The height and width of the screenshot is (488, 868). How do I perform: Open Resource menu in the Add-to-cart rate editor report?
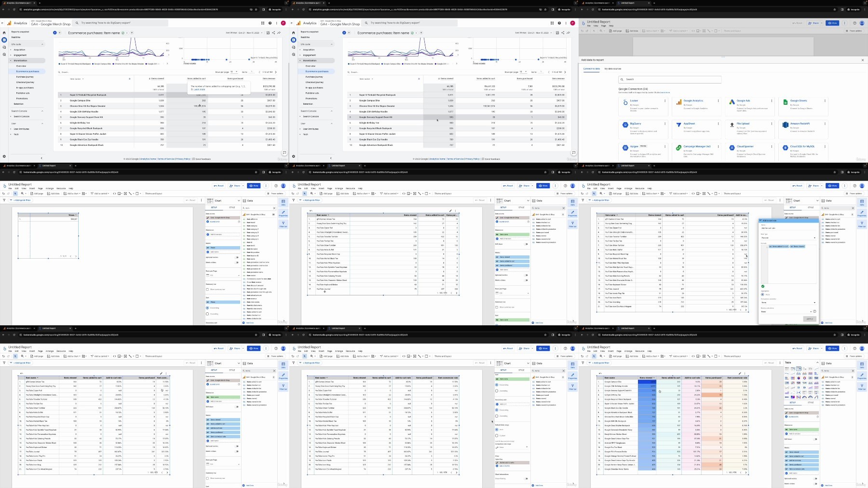639,188
